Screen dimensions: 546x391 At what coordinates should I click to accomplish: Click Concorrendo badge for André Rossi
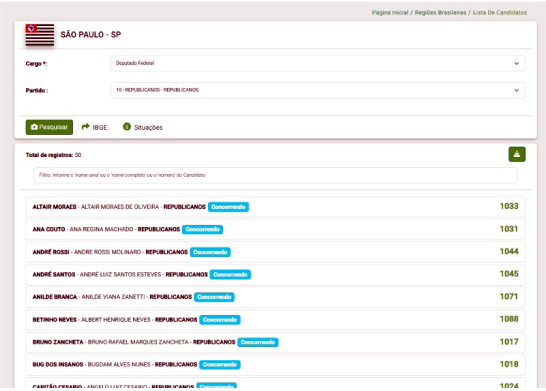210,252
